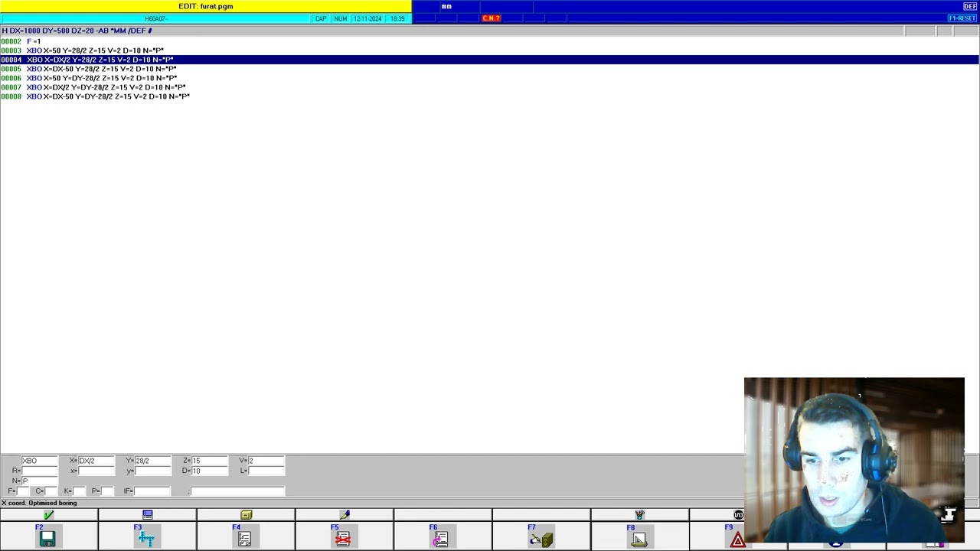Click the tool cup icon above F8
Viewport: 980px width, 551px height.
click(639, 515)
